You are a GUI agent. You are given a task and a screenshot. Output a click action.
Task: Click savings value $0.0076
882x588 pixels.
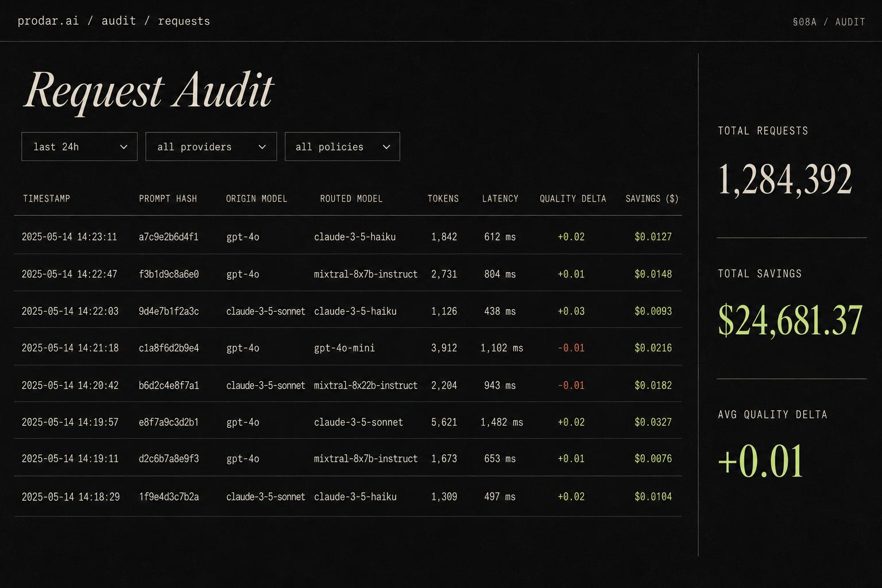(653, 459)
